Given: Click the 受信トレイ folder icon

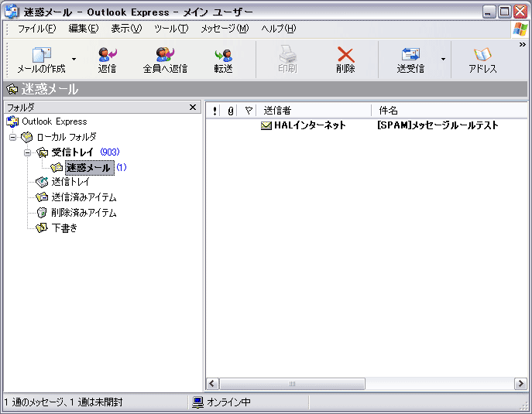Looking at the screenshot, I should [43, 152].
